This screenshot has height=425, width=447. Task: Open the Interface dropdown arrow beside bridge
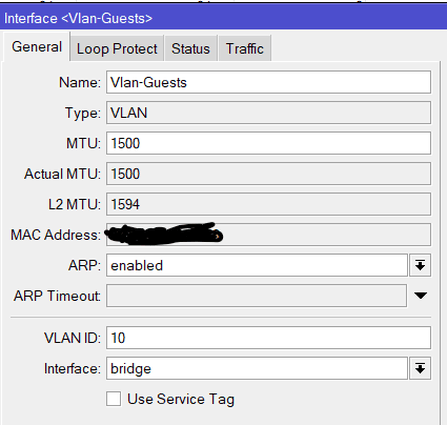tap(420, 368)
